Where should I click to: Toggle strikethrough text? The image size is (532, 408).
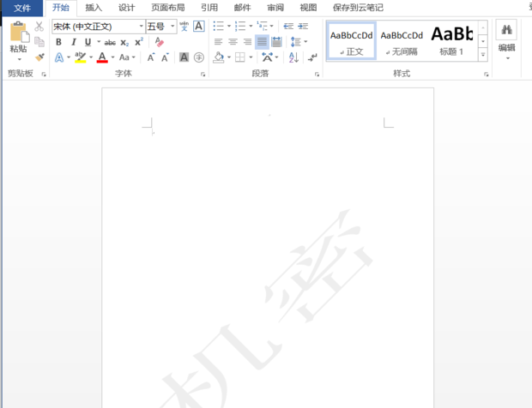pyautogui.click(x=110, y=42)
